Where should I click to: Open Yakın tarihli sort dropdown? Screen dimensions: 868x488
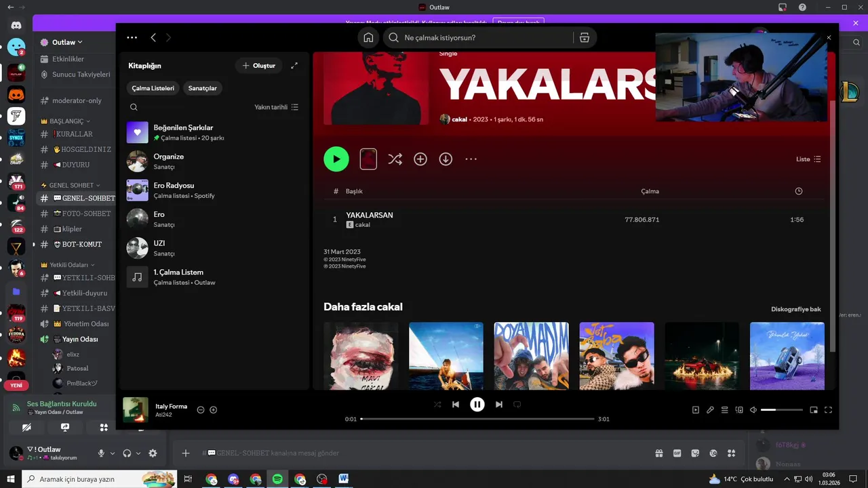pos(276,107)
